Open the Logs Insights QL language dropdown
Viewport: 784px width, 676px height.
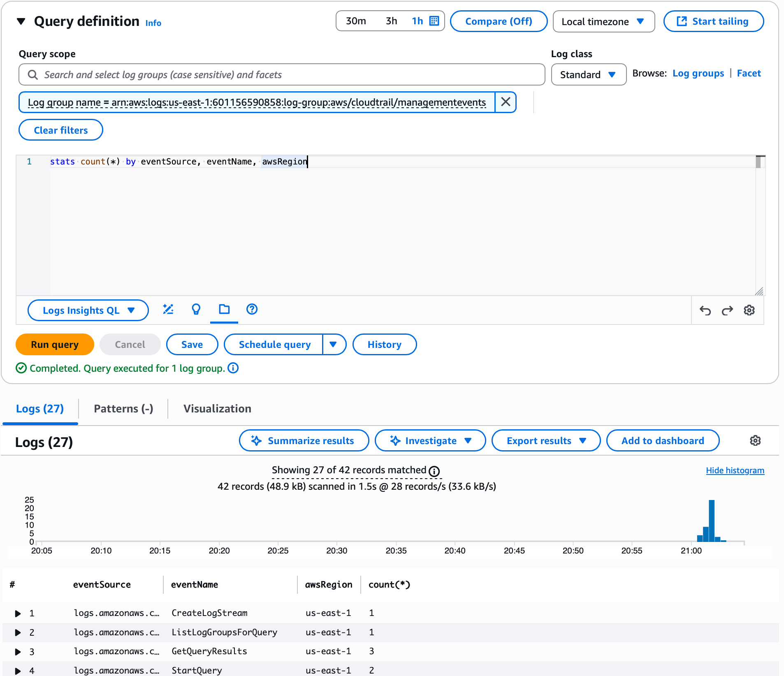(x=88, y=310)
